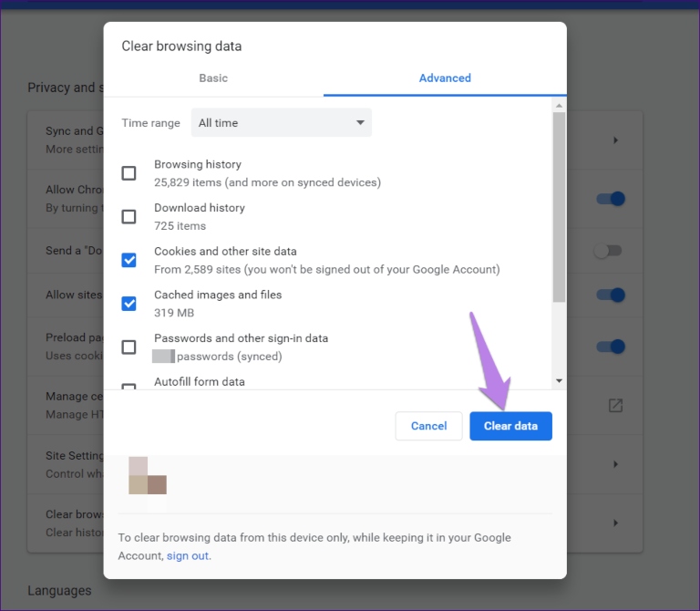700x611 pixels.
Task: Enable the Download history checkbox
Action: [x=129, y=217]
